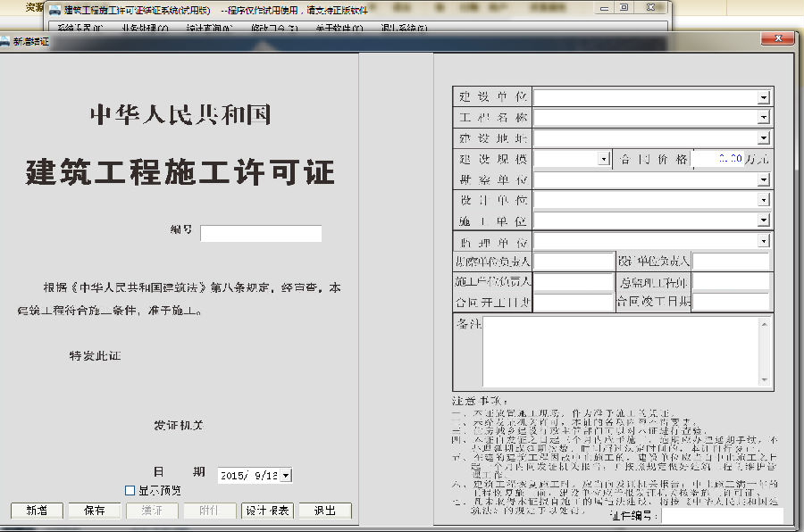Click the 勘察单位负责人 input field

click(574, 262)
